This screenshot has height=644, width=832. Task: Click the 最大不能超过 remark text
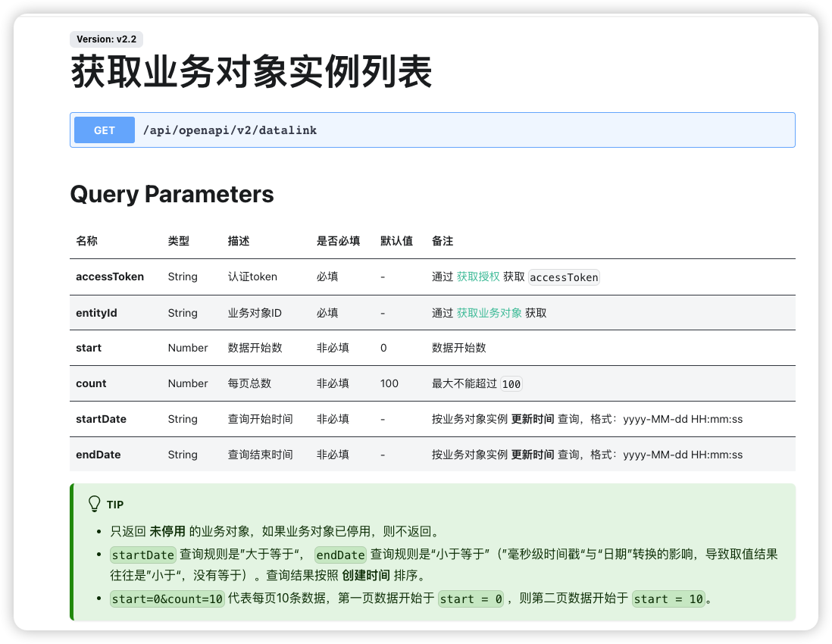point(464,383)
